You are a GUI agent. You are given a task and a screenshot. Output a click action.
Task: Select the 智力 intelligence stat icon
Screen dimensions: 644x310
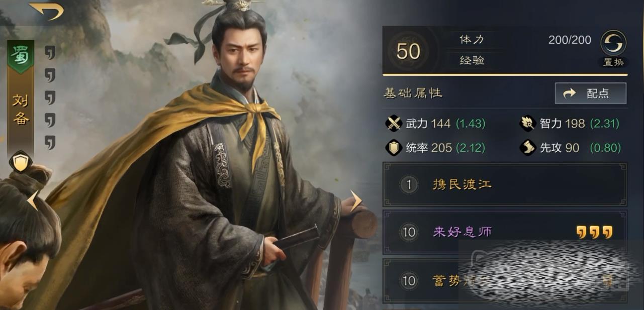[528, 123]
